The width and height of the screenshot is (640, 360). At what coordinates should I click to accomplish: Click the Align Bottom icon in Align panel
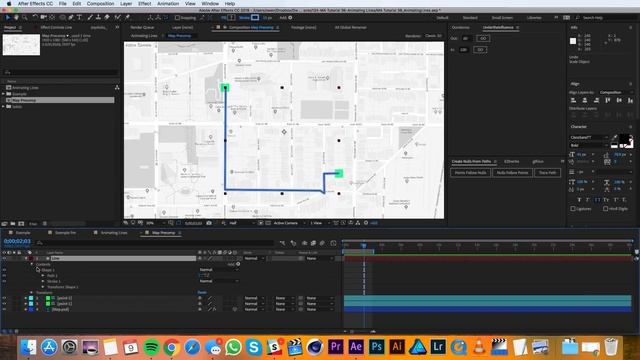point(631,100)
